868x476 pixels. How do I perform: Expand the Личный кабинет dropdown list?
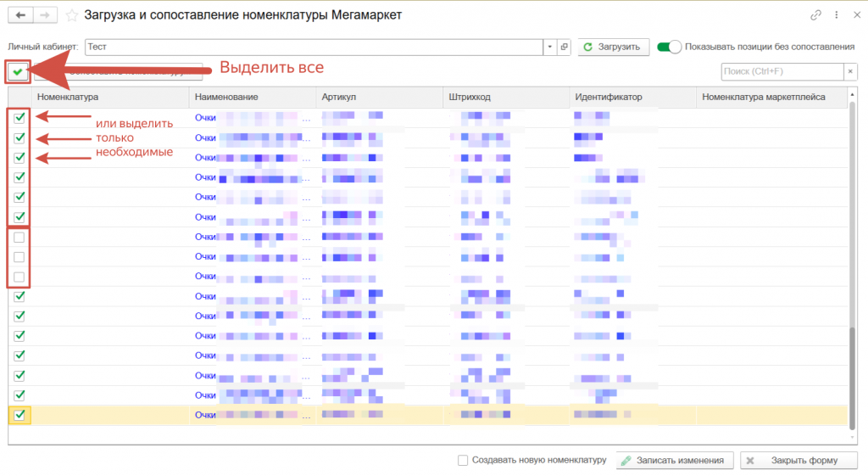pyautogui.click(x=550, y=47)
